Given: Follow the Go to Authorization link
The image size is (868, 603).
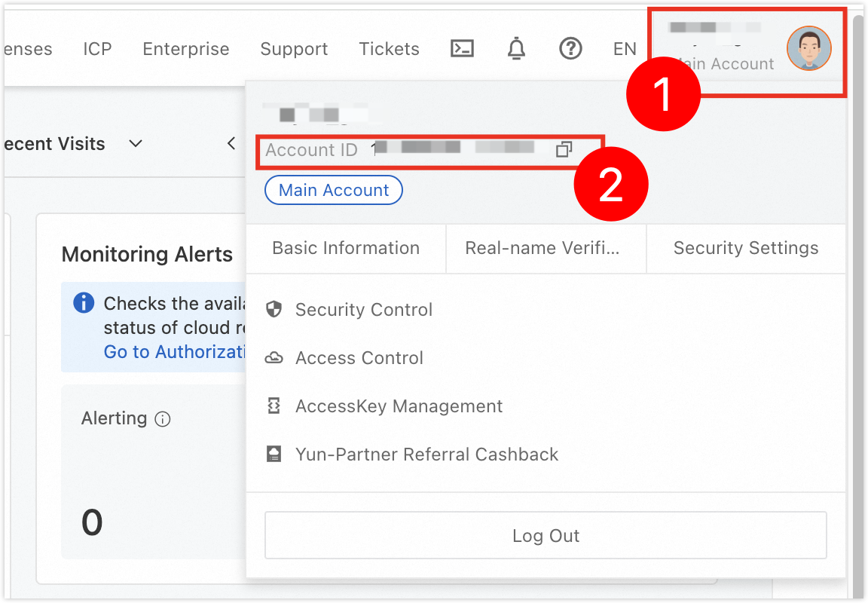Looking at the screenshot, I should pyautogui.click(x=175, y=351).
